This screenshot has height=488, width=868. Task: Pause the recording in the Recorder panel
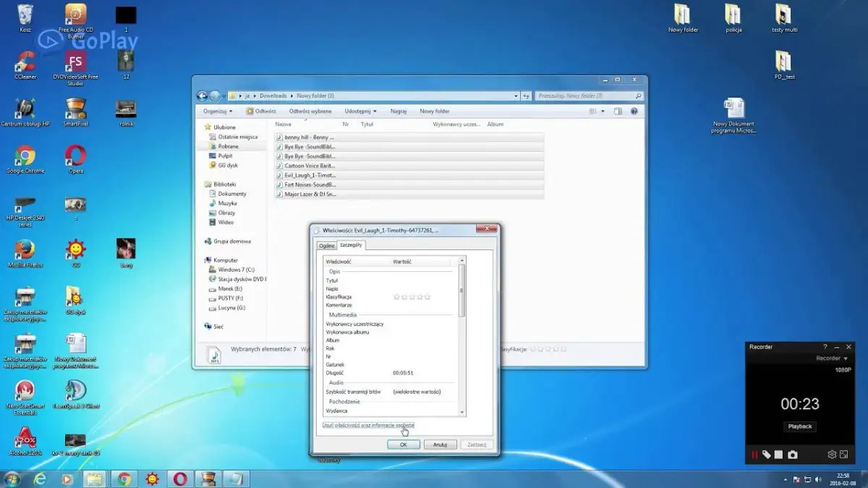coord(754,454)
